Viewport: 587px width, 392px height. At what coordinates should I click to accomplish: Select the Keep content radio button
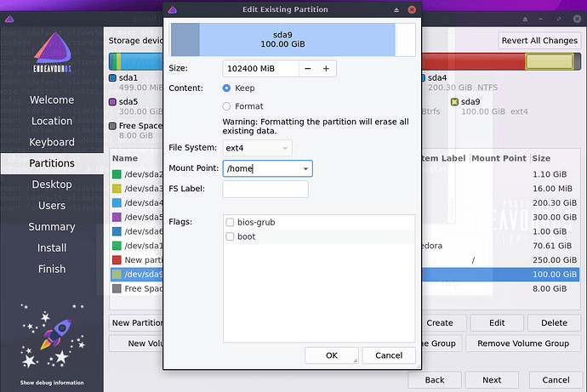tap(226, 88)
